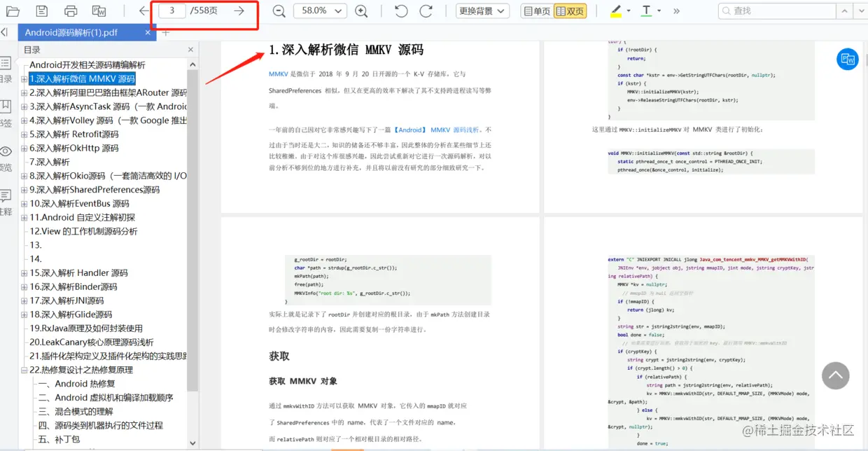Image resolution: width=868 pixels, height=451 pixels.
Task: Switch to 双页 two-page view
Action: pos(569,11)
